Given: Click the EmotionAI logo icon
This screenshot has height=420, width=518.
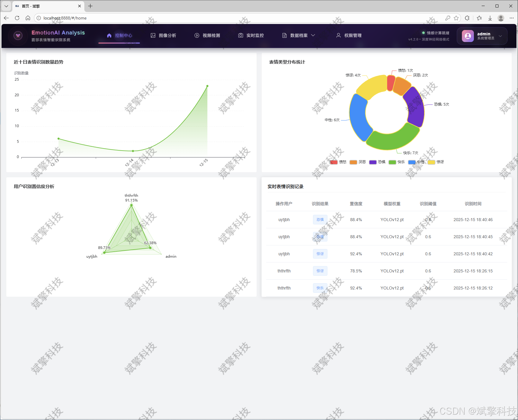Looking at the screenshot, I should (18, 36).
